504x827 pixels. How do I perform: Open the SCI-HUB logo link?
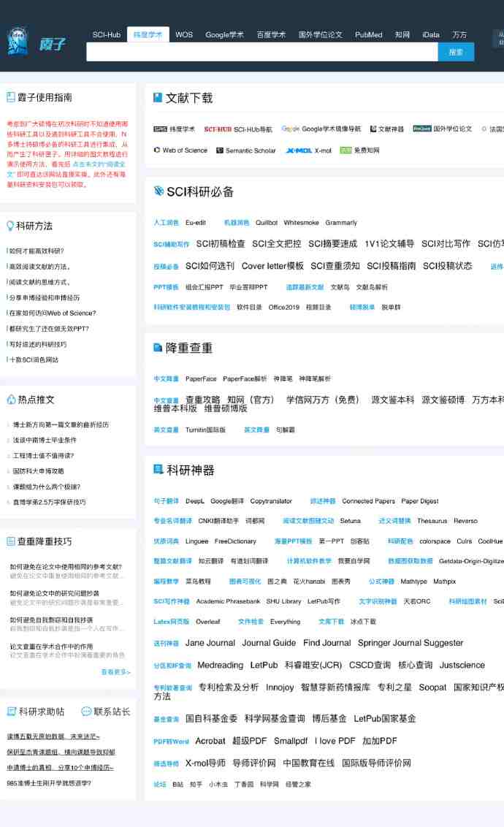tap(218, 129)
